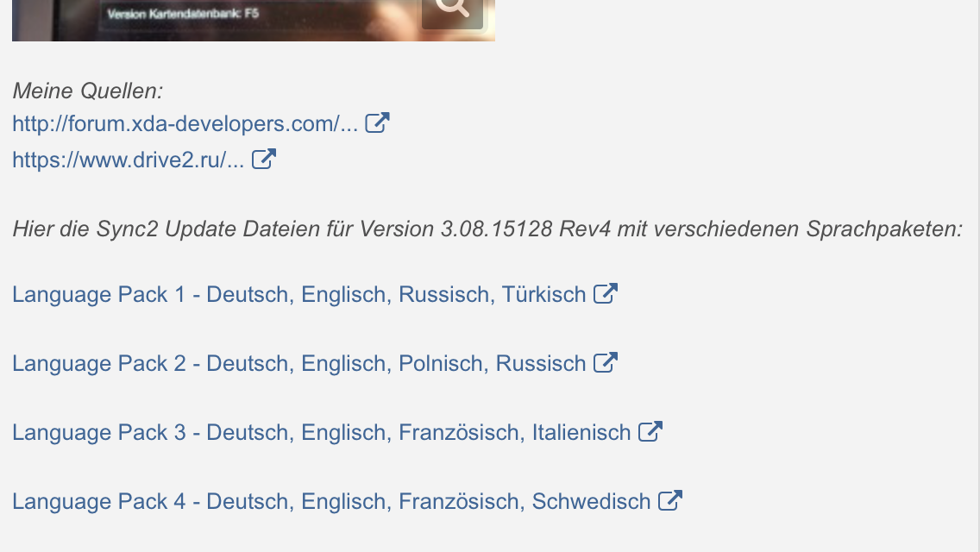This screenshot has width=980, height=552.
Task: Click external-link icon after xda-developers URL
Action: (x=377, y=123)
